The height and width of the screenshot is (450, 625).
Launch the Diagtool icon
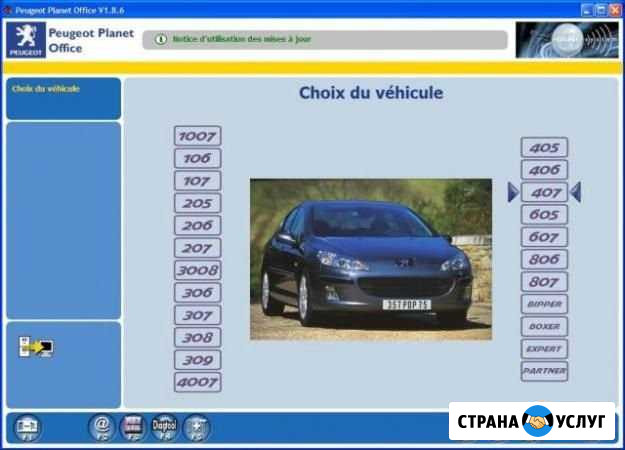click(x=164, y=428)
